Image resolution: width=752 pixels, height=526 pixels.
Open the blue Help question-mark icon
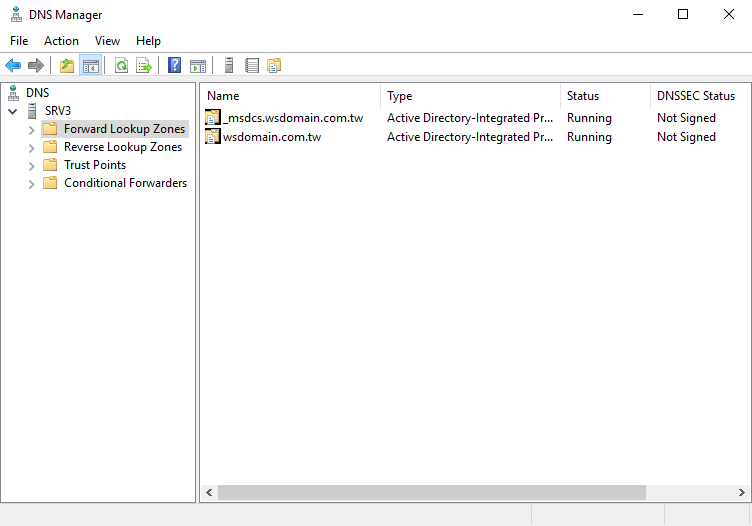point(175,65)
